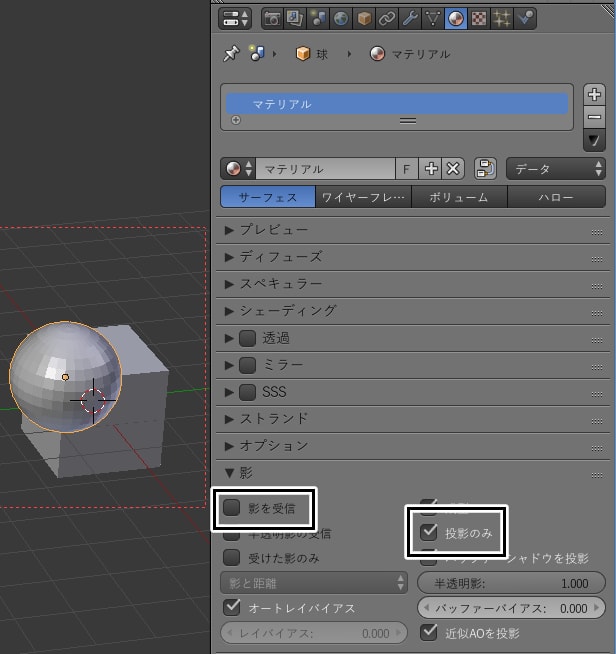The width and height of the screenshot is (616, 654).
Task: Decrease バッファーバイアス with left arrow
Action: (x=426, y=608)
